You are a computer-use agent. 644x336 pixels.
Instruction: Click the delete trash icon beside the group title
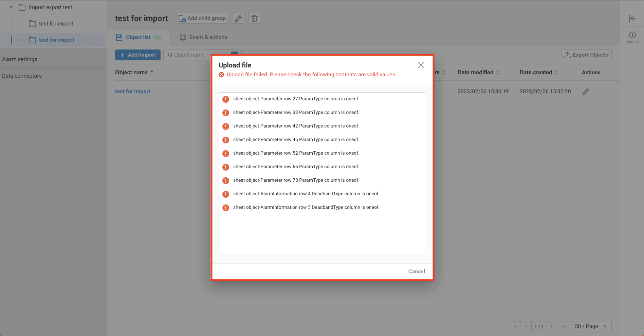(254, 18)
